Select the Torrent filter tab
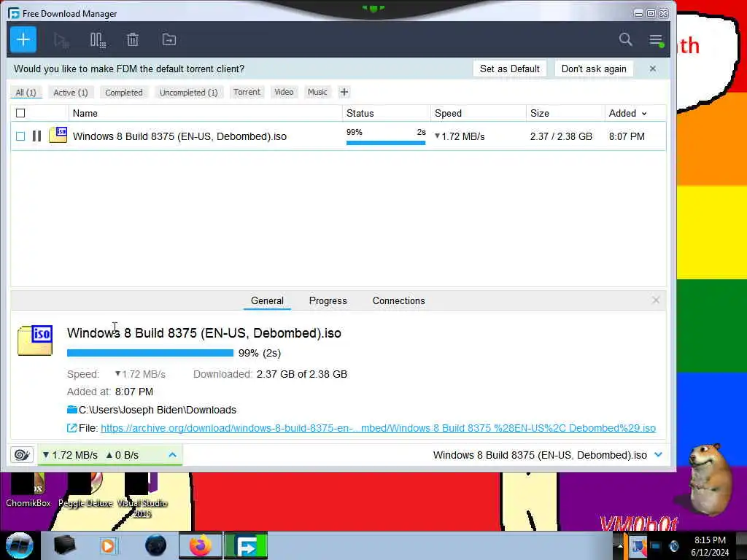 pos(247,92)
